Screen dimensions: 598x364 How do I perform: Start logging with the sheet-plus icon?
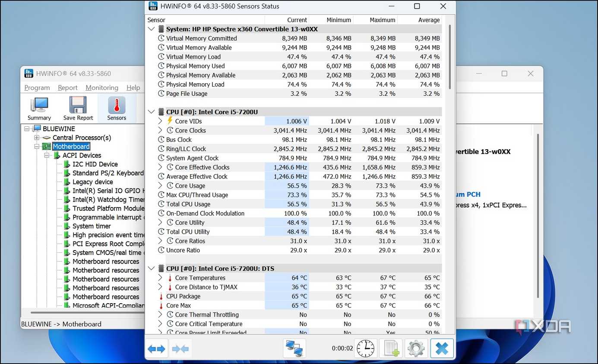pyautogui.click(x=391, y=348)
